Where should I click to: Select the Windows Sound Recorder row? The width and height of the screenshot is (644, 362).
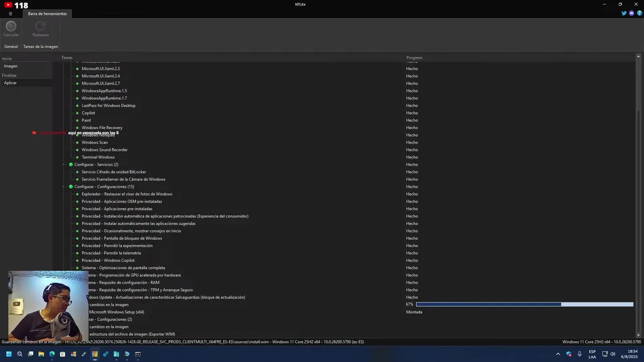click(x=105, y=150)
